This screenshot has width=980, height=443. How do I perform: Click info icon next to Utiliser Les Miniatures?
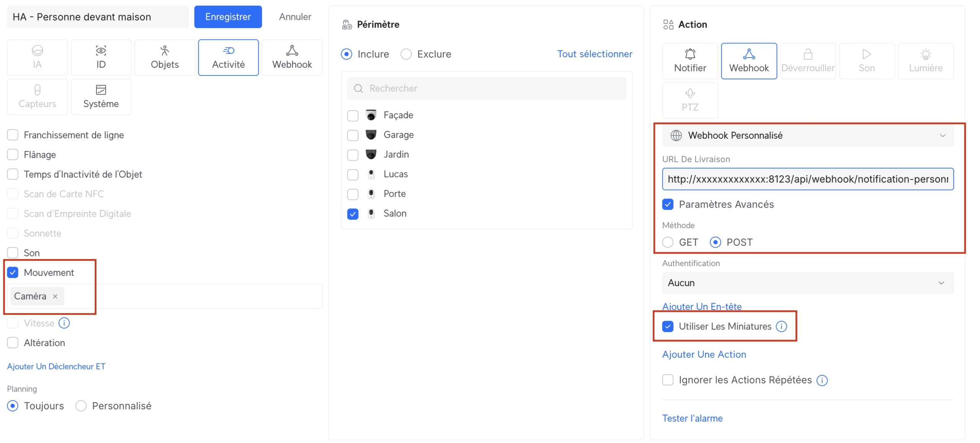click(x=781, y=327)
